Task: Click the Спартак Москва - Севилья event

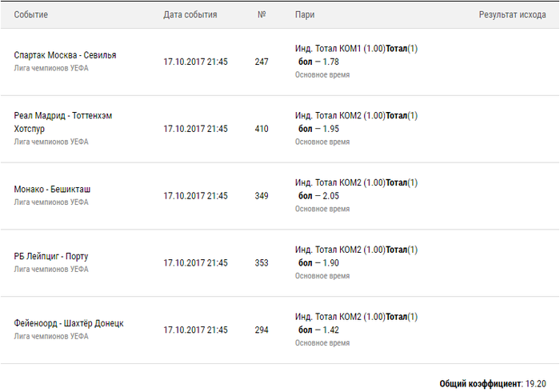Action: tap(65, 55)
